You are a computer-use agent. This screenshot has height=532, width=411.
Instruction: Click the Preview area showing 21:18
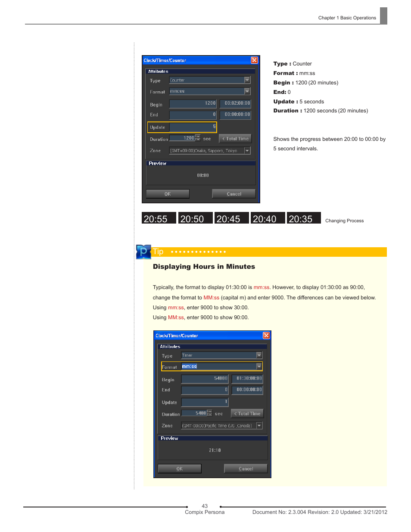[x=213, y=450]
